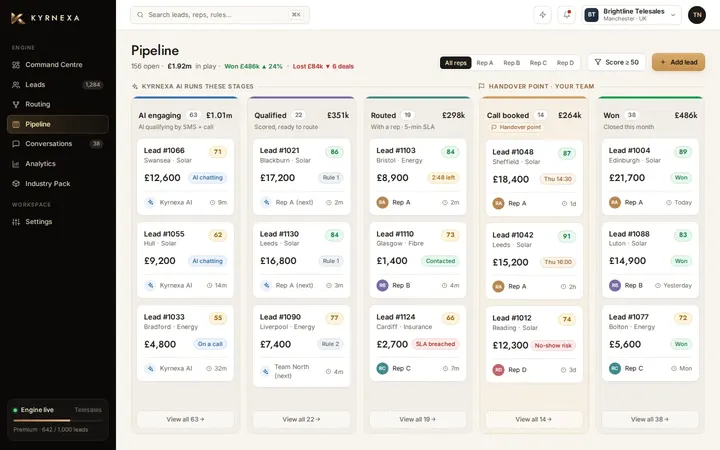Click the Premium leads usage progress bar

(x=58, y=420)
